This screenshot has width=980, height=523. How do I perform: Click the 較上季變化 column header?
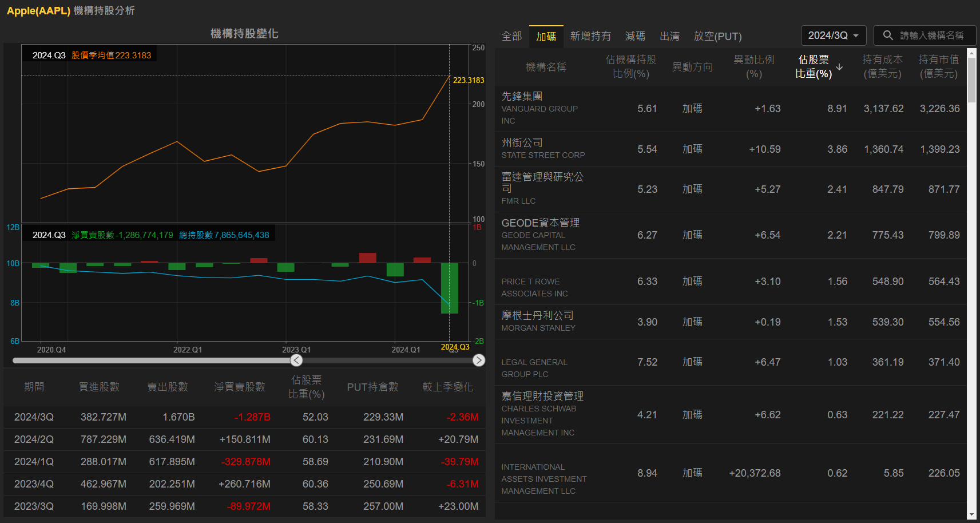click(x=448, y=387)
